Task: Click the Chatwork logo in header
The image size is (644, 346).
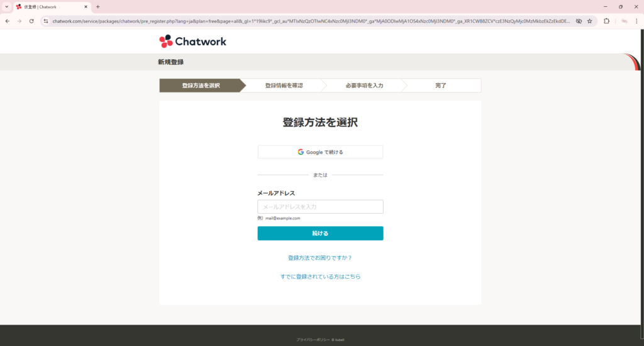Action: tap(192, 42)
